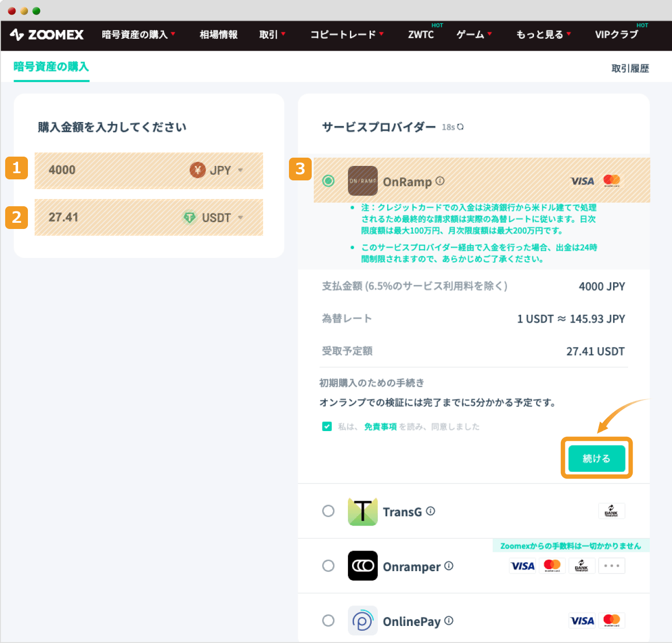Open the OnlinePay info tooltip icon
The height and width of the screenshot is (643, 672).
click(x=449, y=620)
